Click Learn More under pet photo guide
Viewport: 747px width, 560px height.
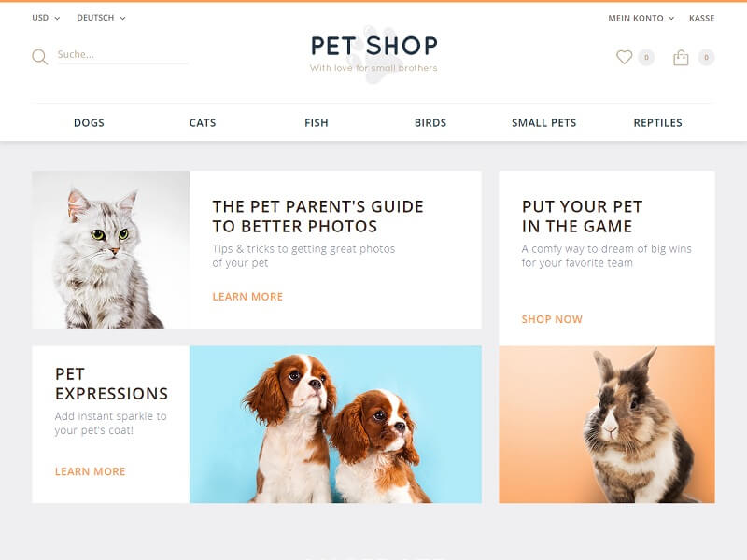click(247, 297)
